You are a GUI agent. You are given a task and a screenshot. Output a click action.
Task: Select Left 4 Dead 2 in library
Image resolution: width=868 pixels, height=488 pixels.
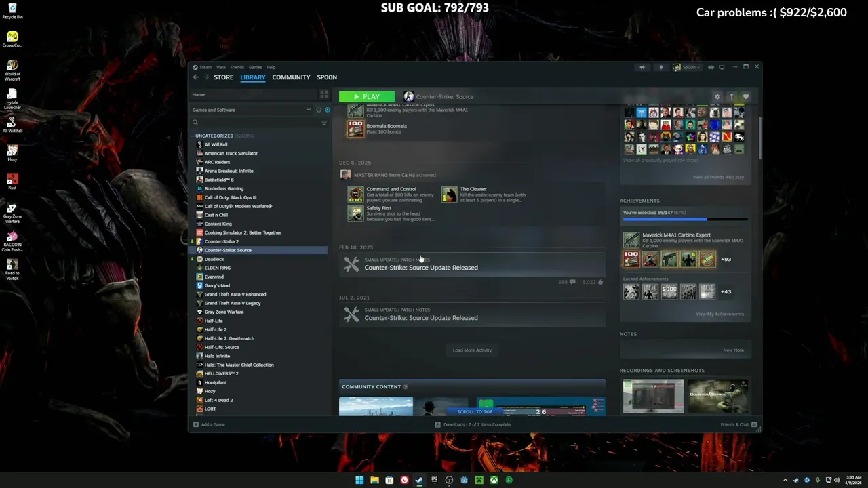coord(218,400)
